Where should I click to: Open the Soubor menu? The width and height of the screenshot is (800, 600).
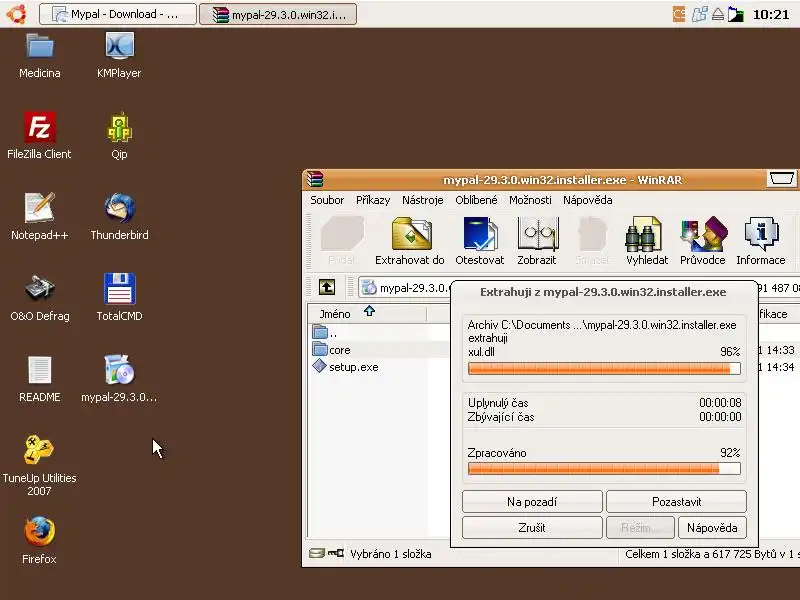tap(327, 200)
